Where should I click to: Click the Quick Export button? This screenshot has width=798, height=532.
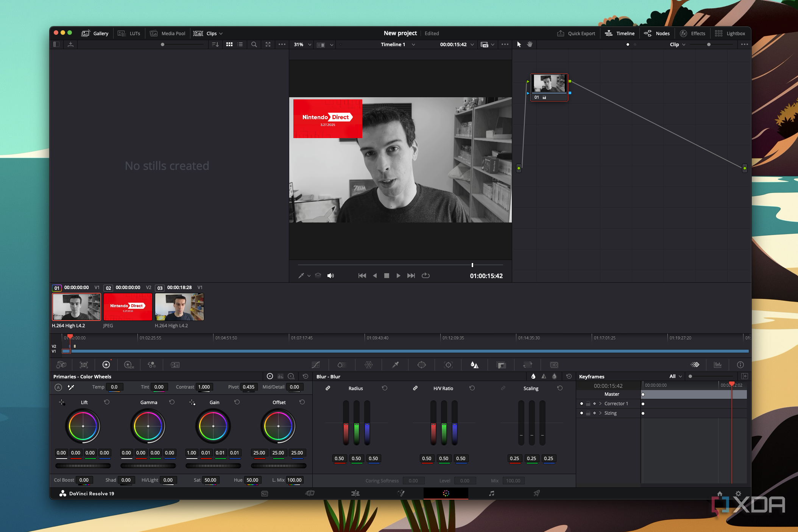click(x=576, y=33)
